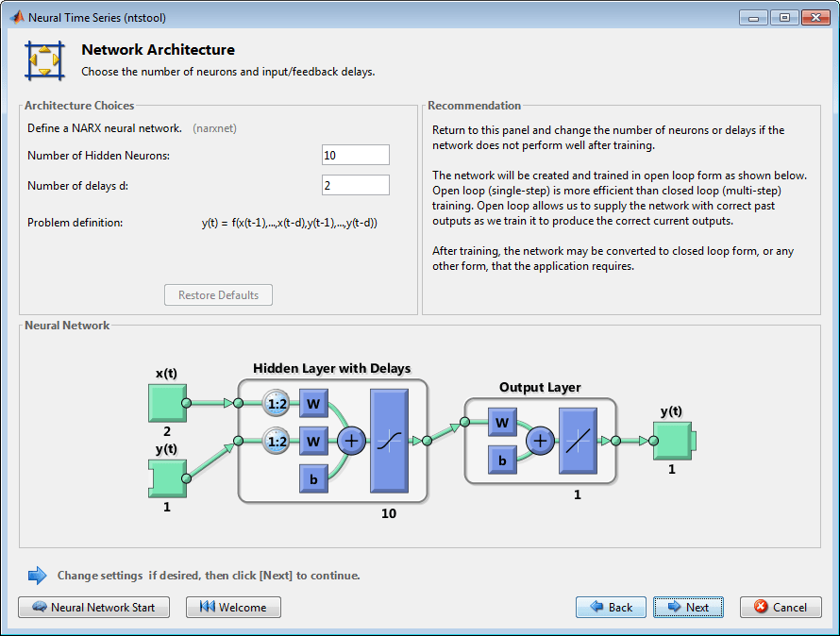Screen dimensions: 840x636
Task: Click the output layer linear transfer block
Action: point(578,441)
